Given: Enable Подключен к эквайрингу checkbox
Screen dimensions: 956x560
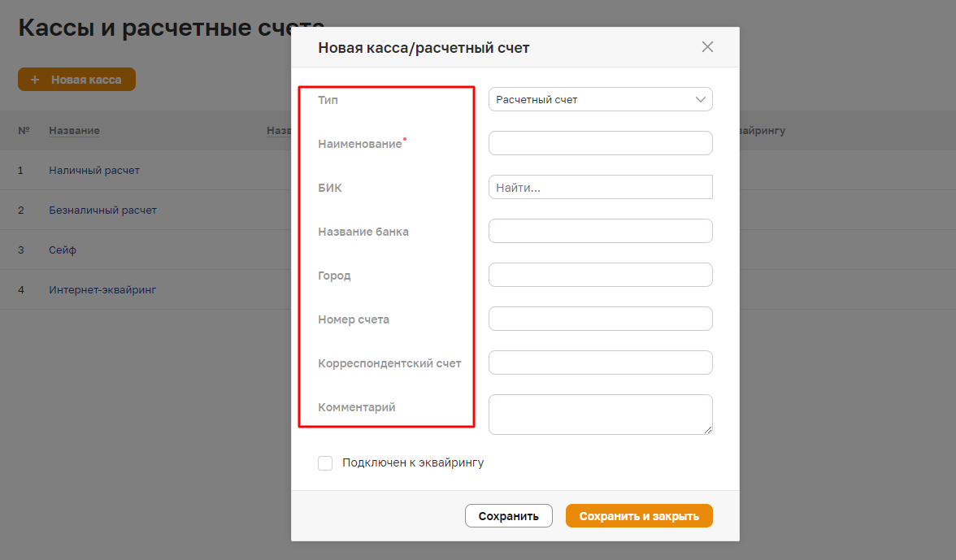Looking at the screenshot, I should coord(325,463).
